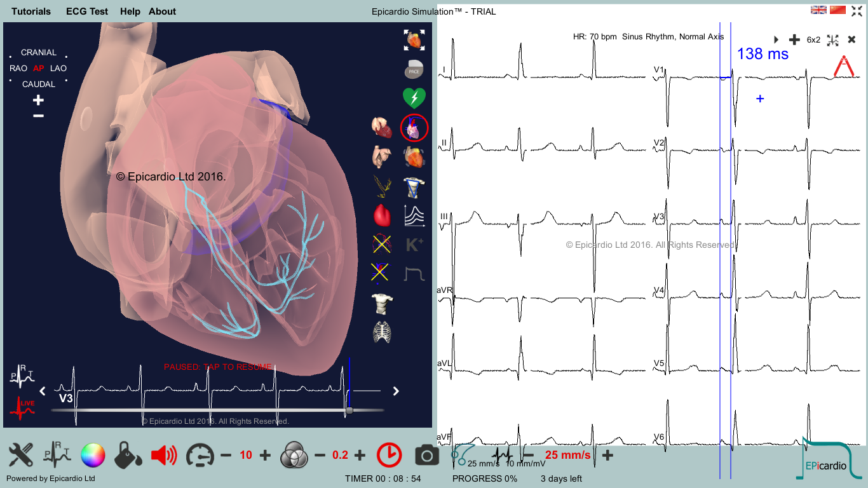The image size is (868, 488).
Task: Increase the transparency value 0.2
Action: point(360,455)
